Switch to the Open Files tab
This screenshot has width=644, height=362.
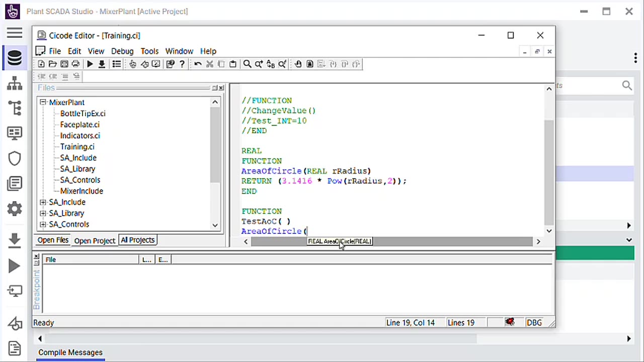[53, 240]
